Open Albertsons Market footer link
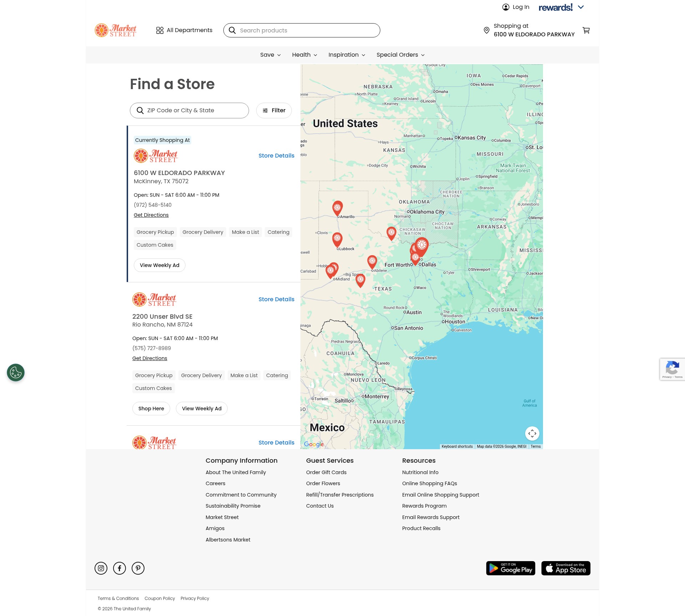685x616 pixels. click(228, 540)
